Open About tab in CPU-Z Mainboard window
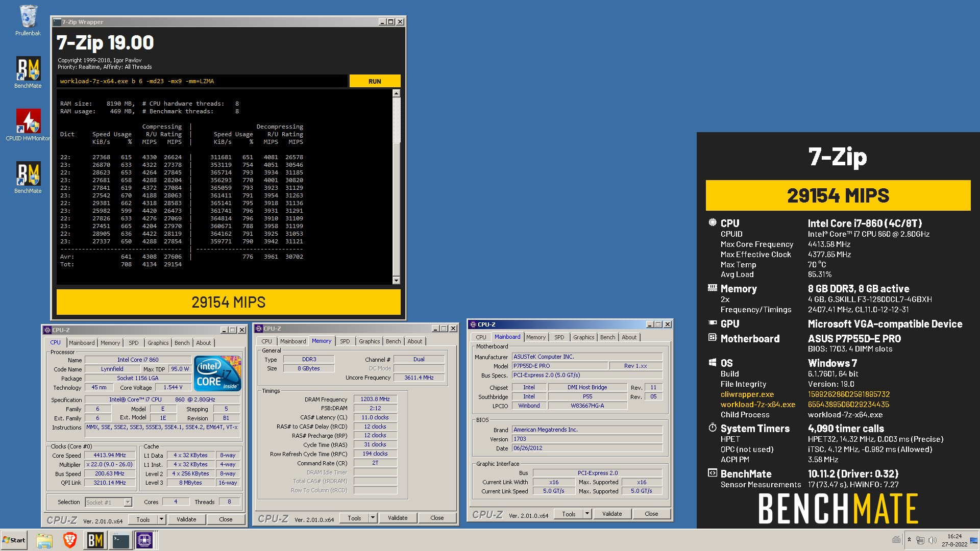Viewport: 980px width, 551px height. click(629, 337)
